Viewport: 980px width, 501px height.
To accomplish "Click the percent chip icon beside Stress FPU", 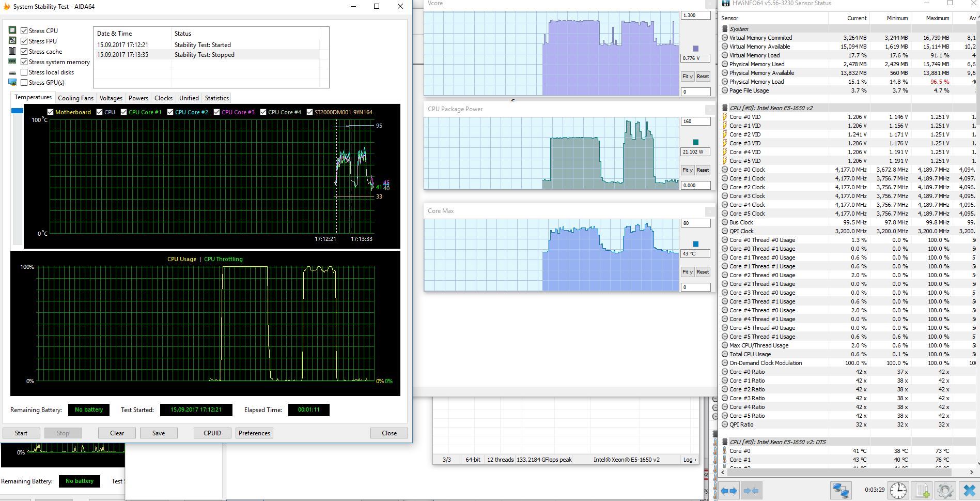I will click(x=12, y=41).
